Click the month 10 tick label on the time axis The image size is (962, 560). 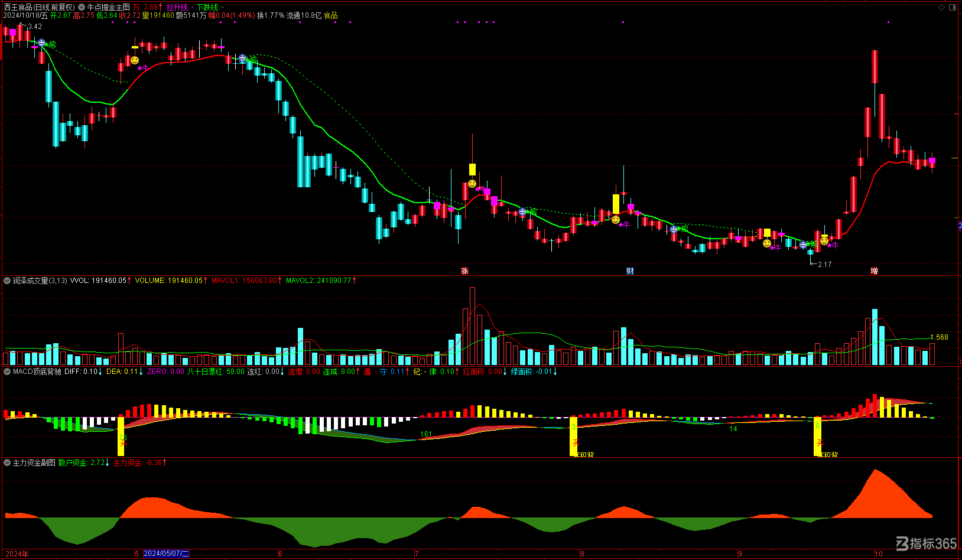point(879,554)
